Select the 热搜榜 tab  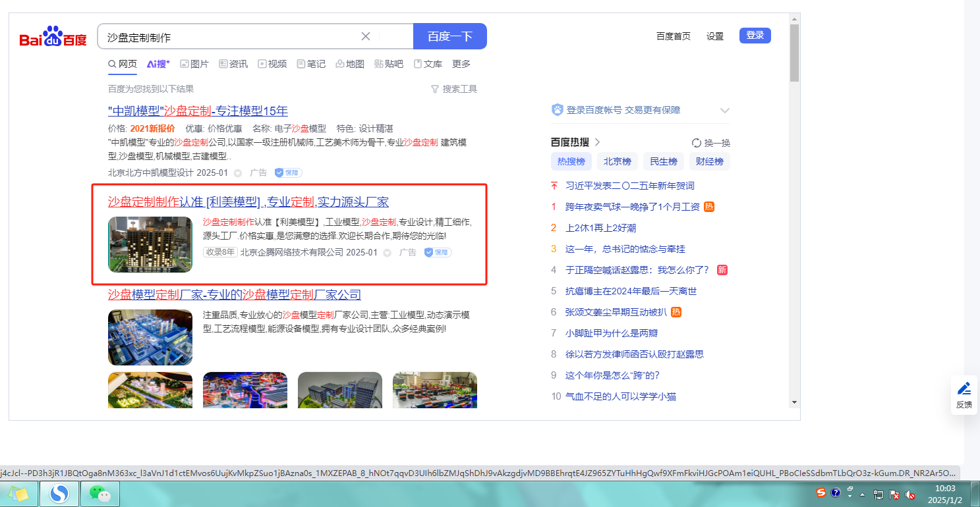tap(571, 161)
